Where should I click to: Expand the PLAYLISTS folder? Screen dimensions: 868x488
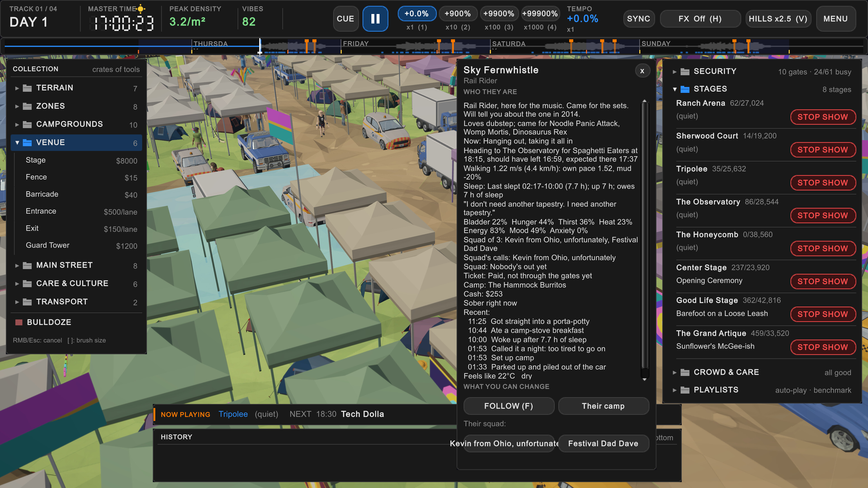pyautogui.click(x=762, y=390)
